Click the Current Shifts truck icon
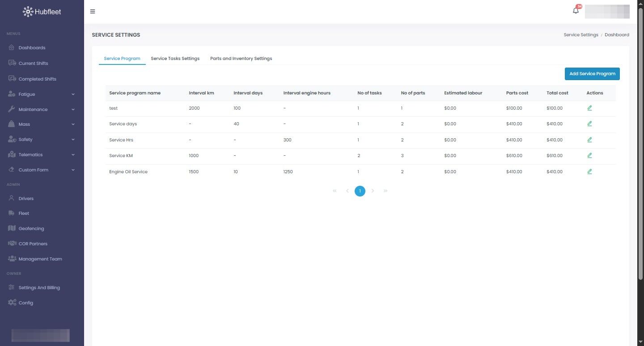 [12, 63]
